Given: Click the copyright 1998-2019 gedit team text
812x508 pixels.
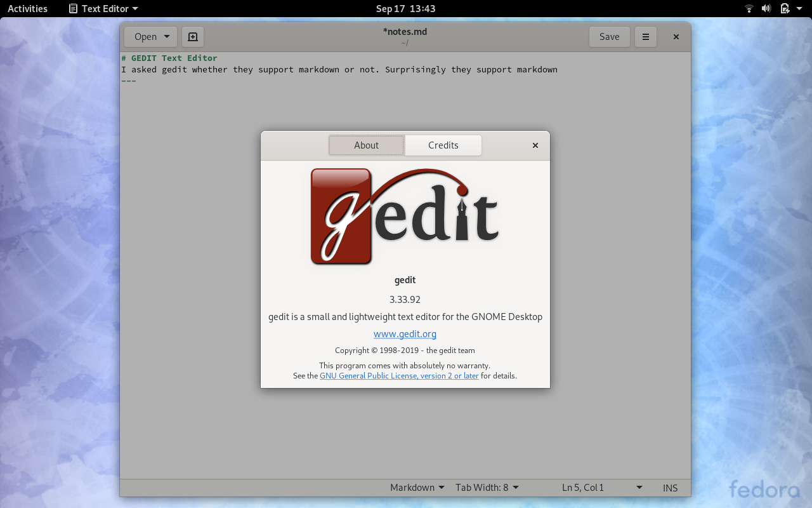Looking at the screenshot, I should pos(405,350).
